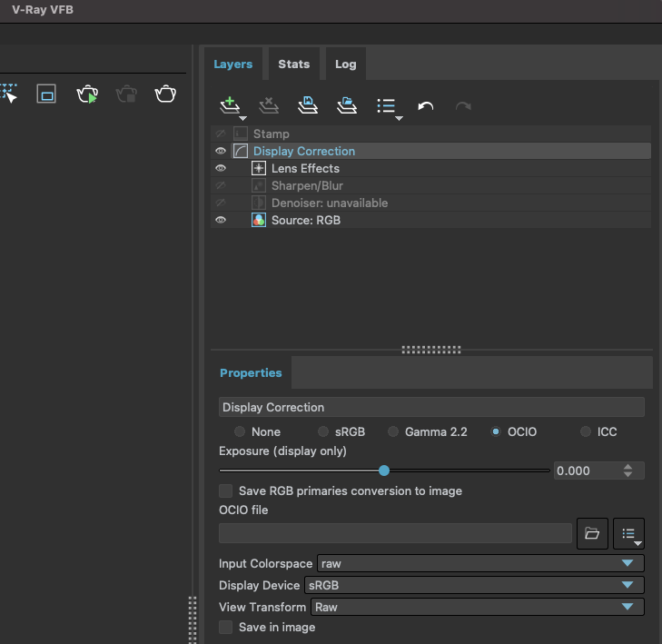Screen dimensions: 662x644
Task: Click the create layer plus icon
Action: pyautogui.click(x=230, y=105)
